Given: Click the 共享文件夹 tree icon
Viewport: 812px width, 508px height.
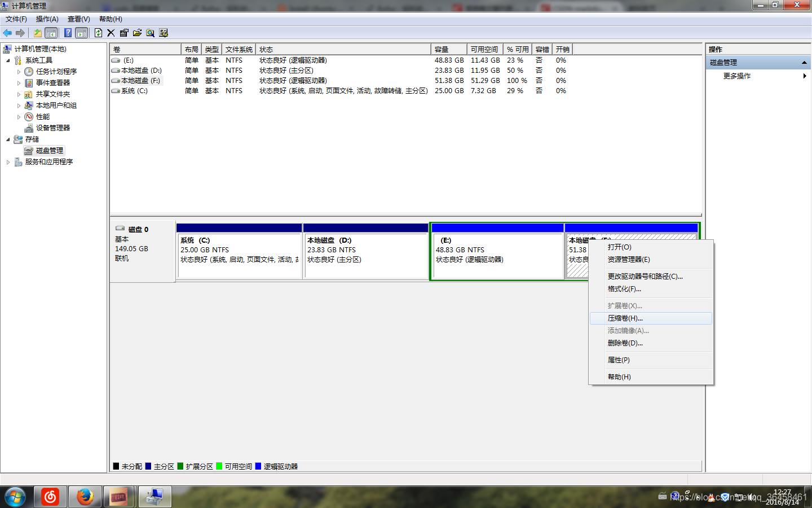Looking at the screenshot, I should (x=29, y=94).
